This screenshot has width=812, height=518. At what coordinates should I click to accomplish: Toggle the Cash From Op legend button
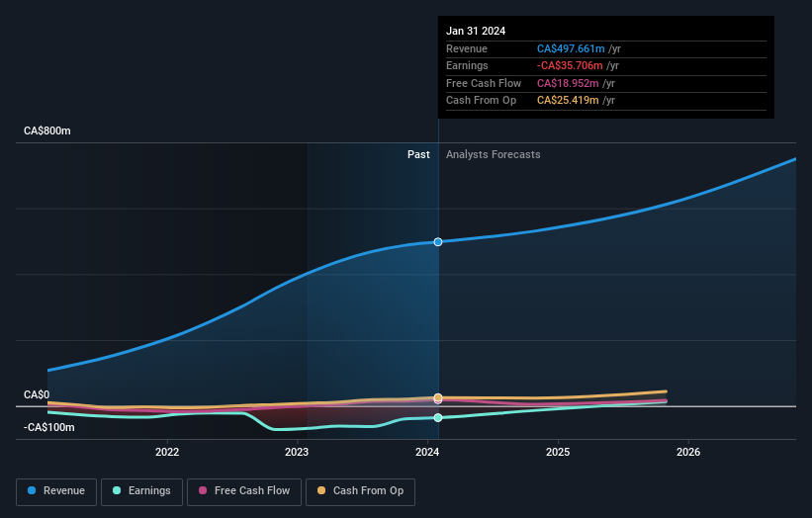point(360,491)
